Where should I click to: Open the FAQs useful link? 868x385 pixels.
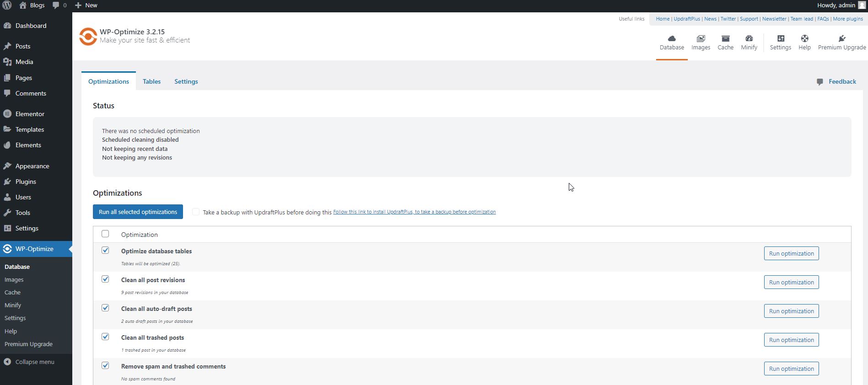point(823,19)
